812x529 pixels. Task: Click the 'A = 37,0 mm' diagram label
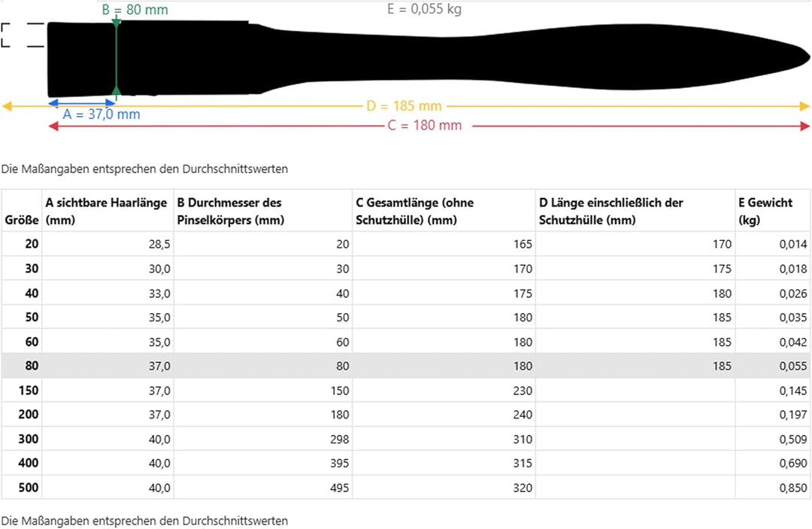tap(101, 114)
